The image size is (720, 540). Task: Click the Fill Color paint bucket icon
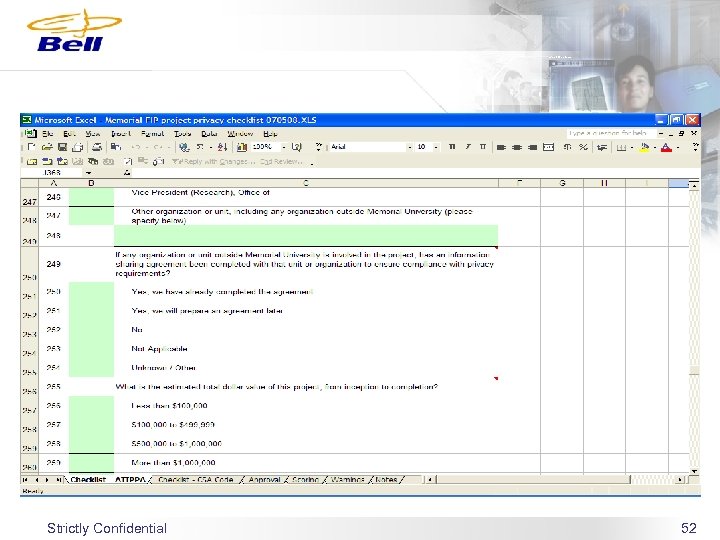coord(645,147)
